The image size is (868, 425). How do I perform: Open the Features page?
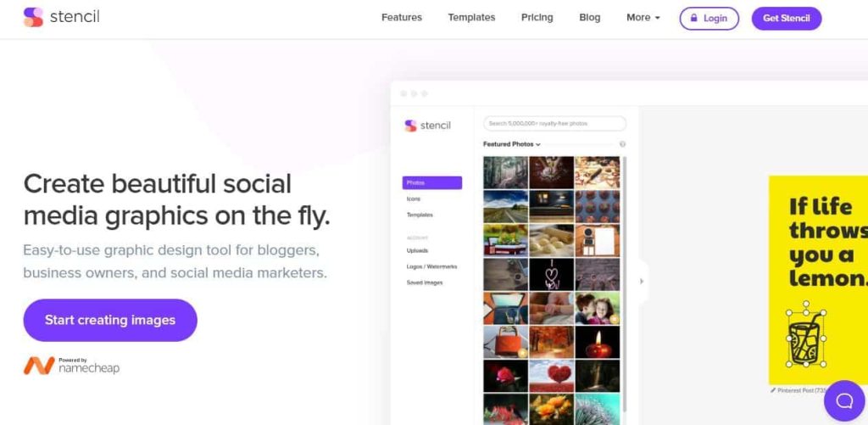click(401, 18)
